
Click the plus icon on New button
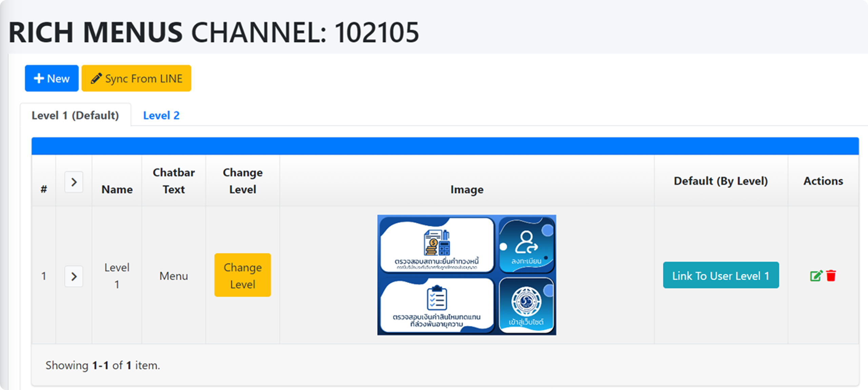(x=39, y=78)
